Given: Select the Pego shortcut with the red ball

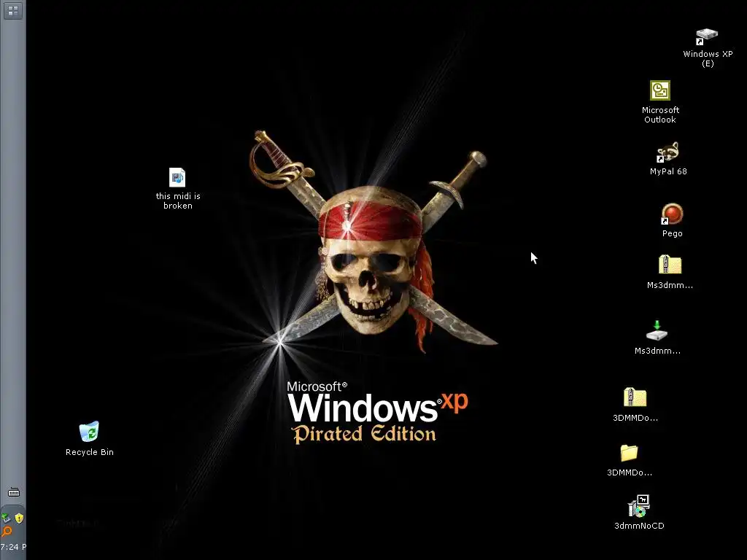Looking at the screenshot, I should (x=672, y=220).
